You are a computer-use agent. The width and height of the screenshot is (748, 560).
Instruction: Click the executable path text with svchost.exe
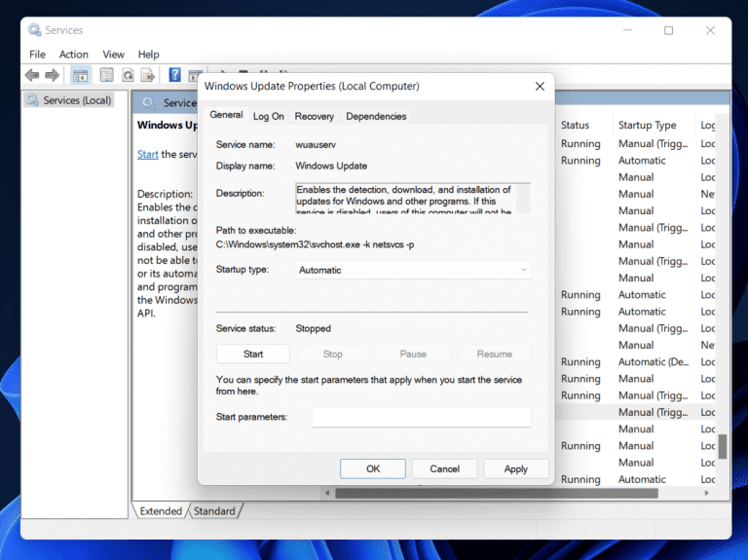[x=315, y=244]
